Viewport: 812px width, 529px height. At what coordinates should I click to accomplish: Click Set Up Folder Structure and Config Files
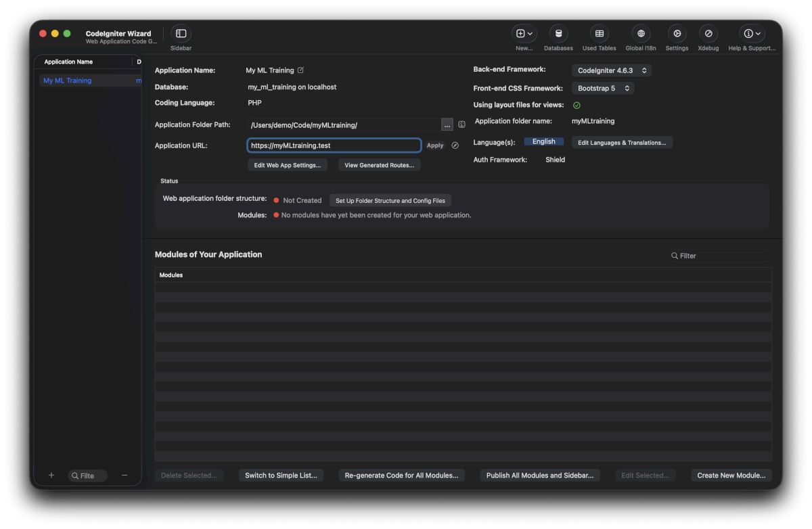tap(390, 201)
